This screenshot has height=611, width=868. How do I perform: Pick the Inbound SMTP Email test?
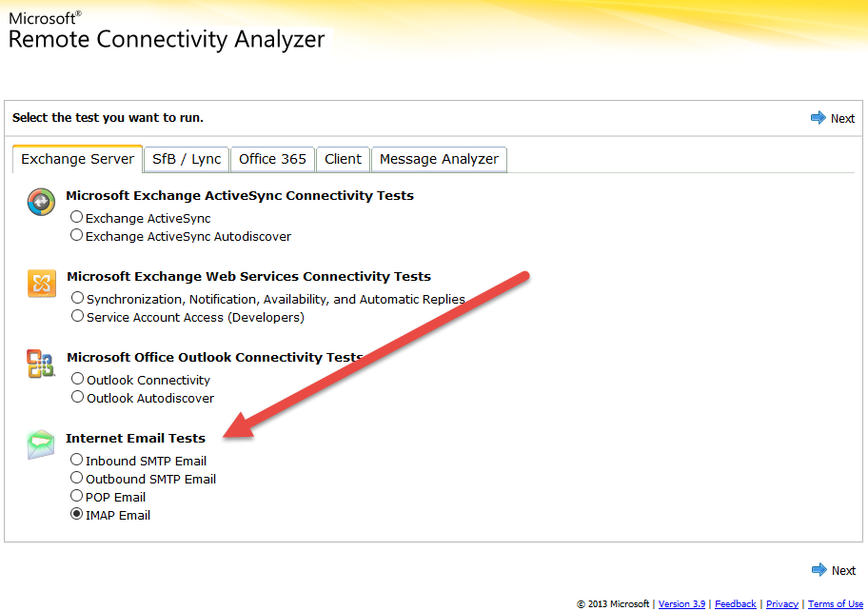pos(76,460)
